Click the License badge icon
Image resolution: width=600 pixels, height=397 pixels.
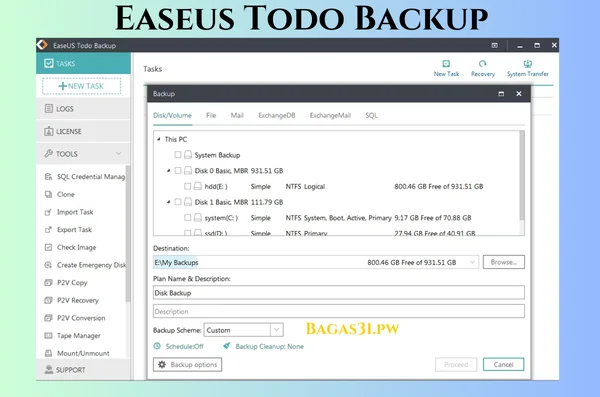(x=49, y=131)
